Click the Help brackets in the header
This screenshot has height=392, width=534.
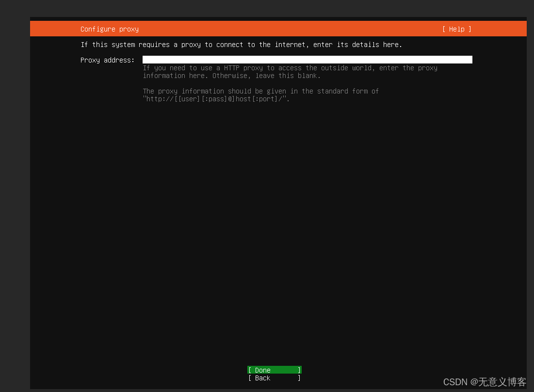pos(455,29)
